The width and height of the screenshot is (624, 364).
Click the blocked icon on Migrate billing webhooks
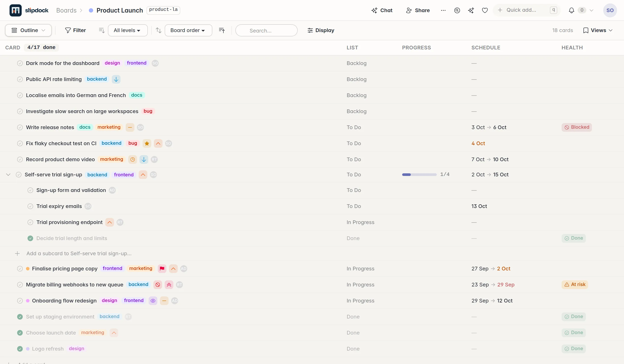[158, 285]
